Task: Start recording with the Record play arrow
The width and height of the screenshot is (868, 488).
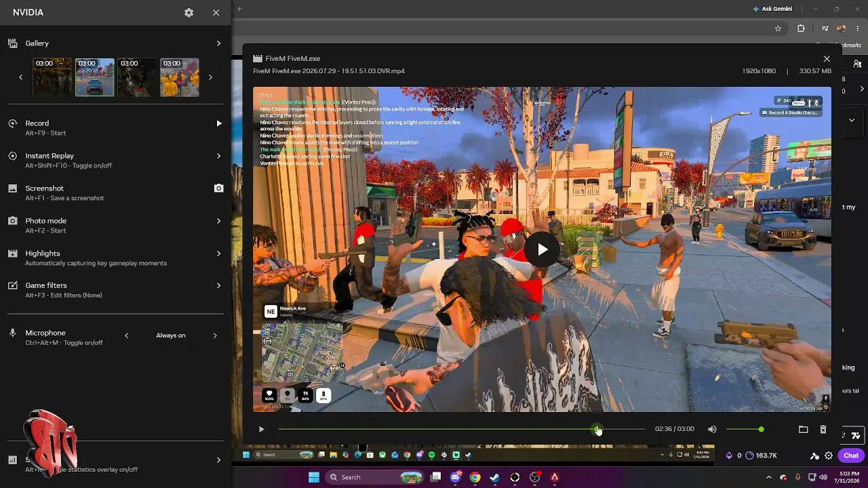Action: [x=218, y=123]
